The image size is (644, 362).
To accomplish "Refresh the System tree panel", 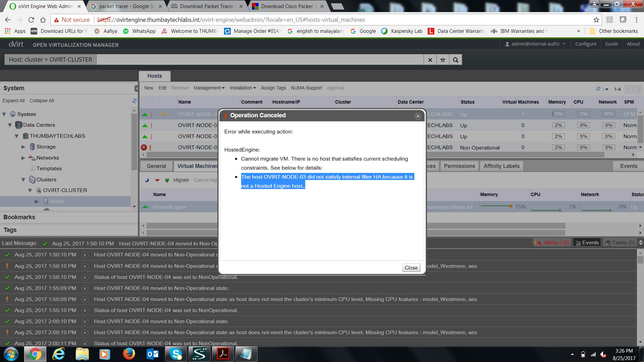I will (134, 101).
